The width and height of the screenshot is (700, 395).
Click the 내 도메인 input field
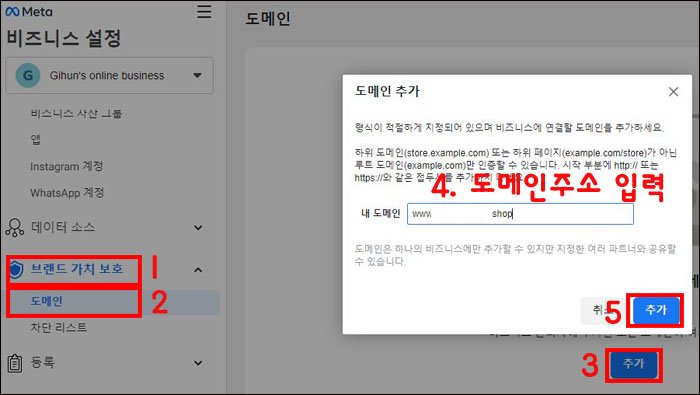click(x=520, y=214)
